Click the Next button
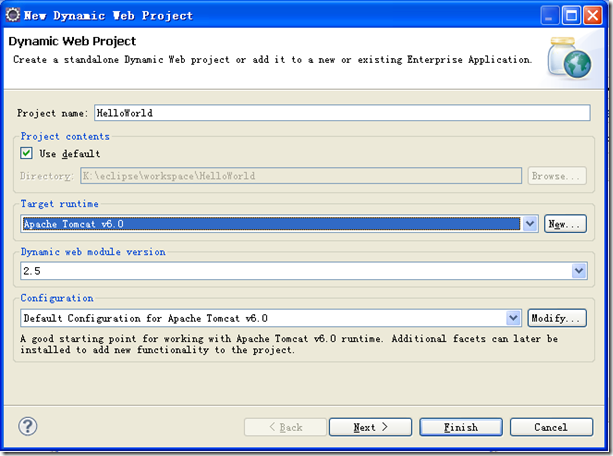 click(x=370, y=427)
